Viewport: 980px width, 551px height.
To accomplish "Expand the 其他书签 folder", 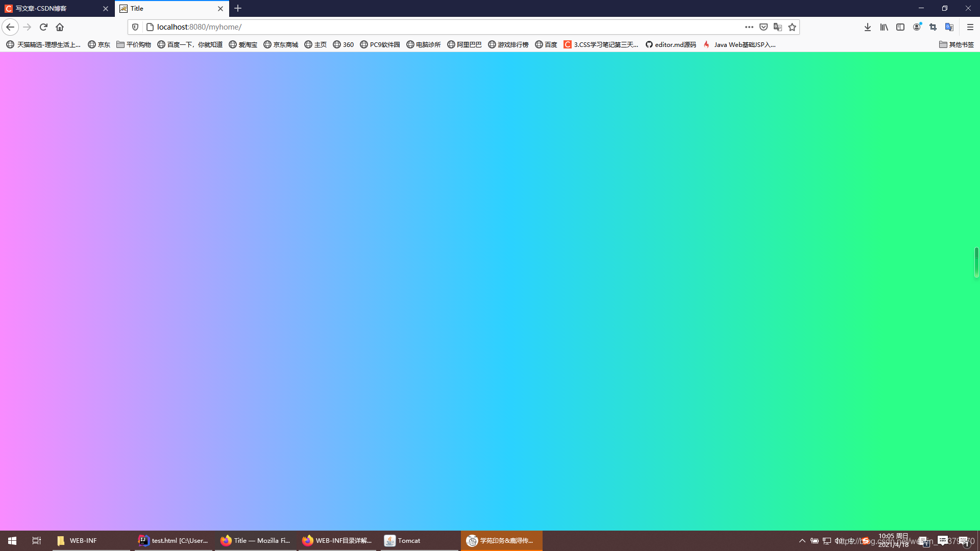I will (957, 45).
